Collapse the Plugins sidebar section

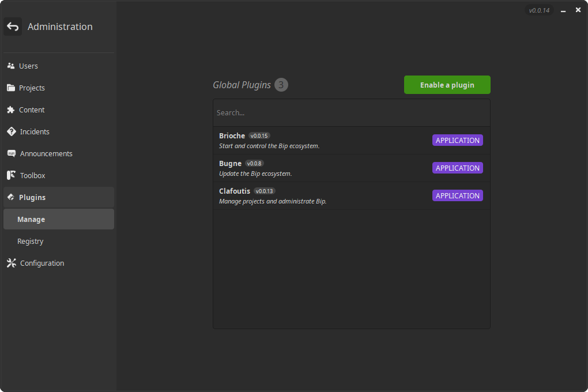[58, 197]
